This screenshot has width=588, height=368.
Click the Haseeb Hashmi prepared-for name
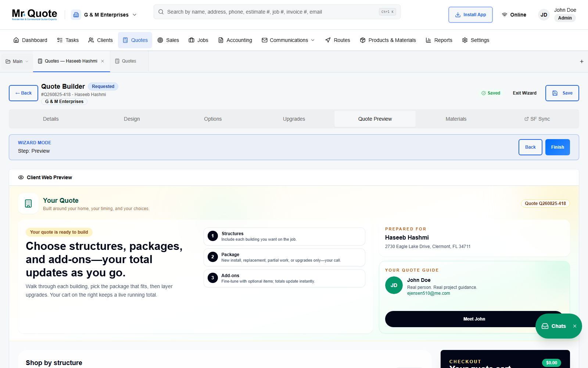[x=407, y=238]
